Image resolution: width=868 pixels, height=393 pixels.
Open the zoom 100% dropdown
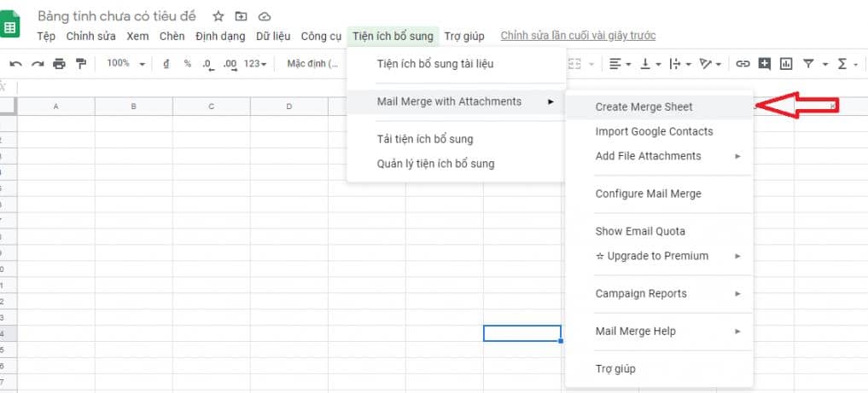pyautogui.click(x=125, y=64)
